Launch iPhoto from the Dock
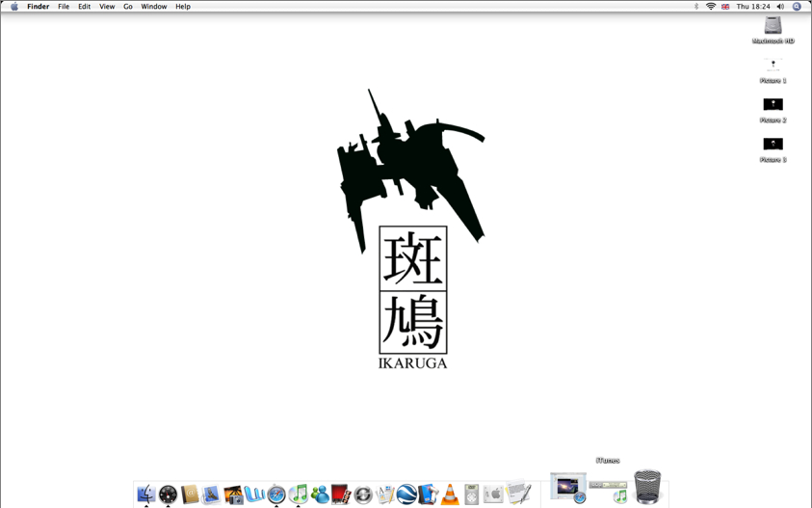Screen dimensions: 812x508 click(x=233, y=495)
